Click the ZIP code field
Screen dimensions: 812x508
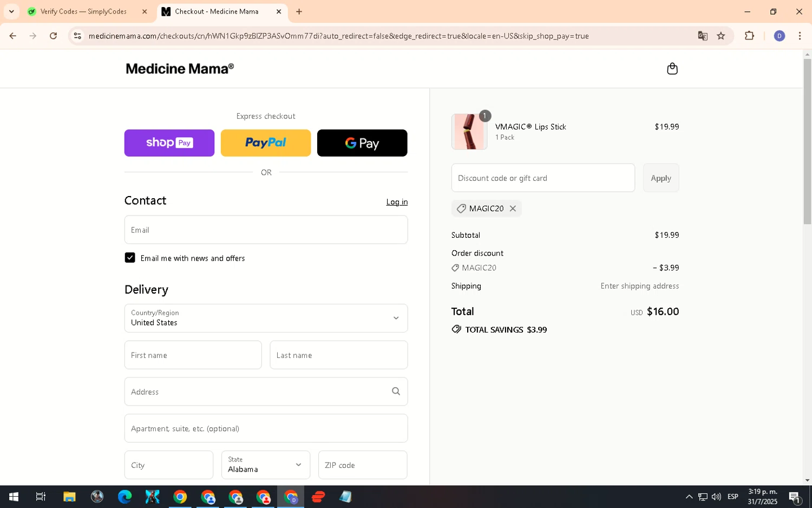pyautogui.click(x=363, y=465)
